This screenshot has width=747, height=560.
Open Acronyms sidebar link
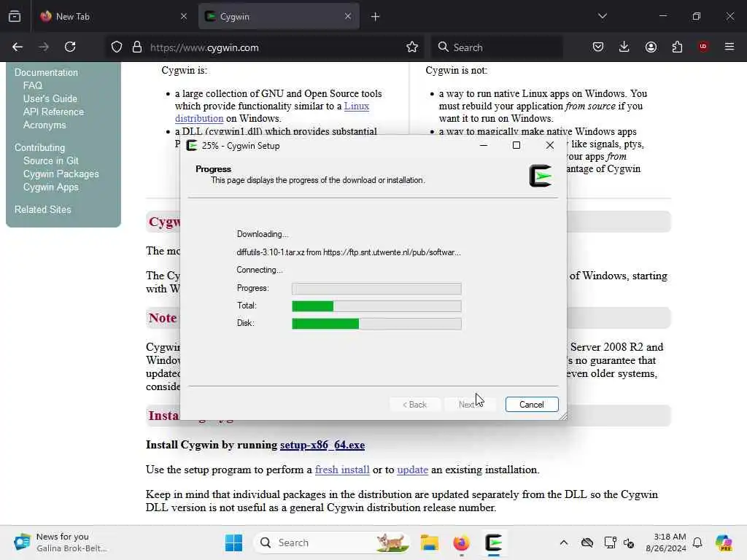pos(44,125)
